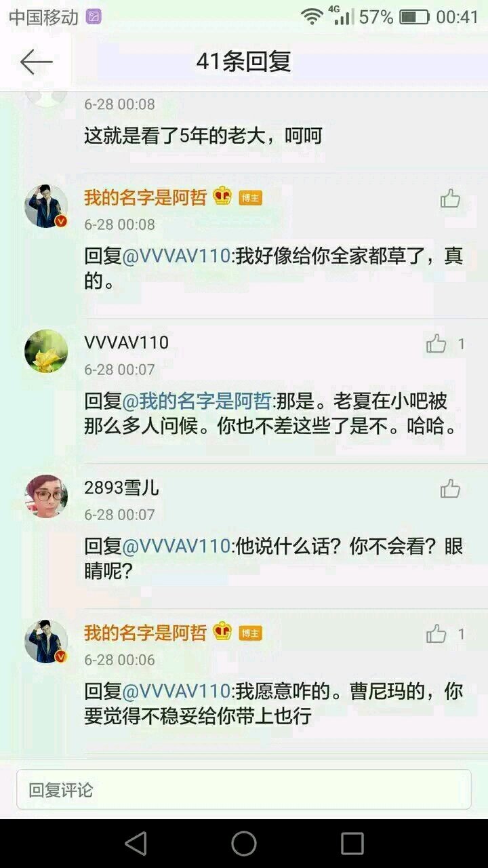Tap the 2893雪儿 username label

pos(121,488)
